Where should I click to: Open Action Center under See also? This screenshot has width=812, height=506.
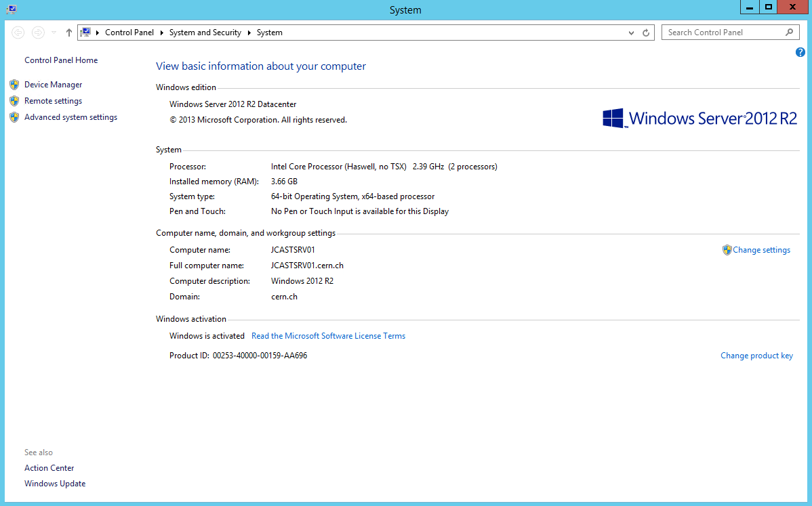click(49, 467)
